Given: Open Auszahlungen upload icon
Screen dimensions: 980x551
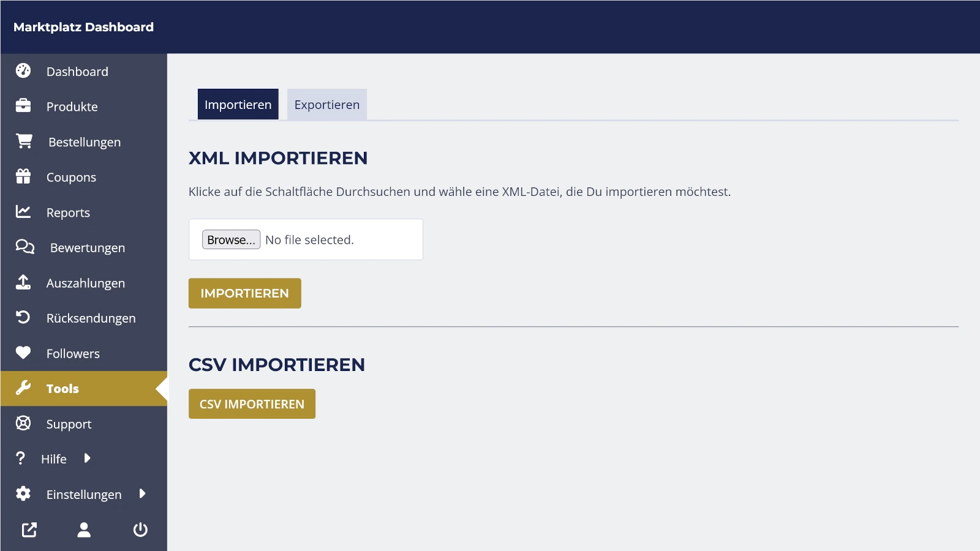Looking at the screenshot, I should pyautogui.click(x=23, y=282).
